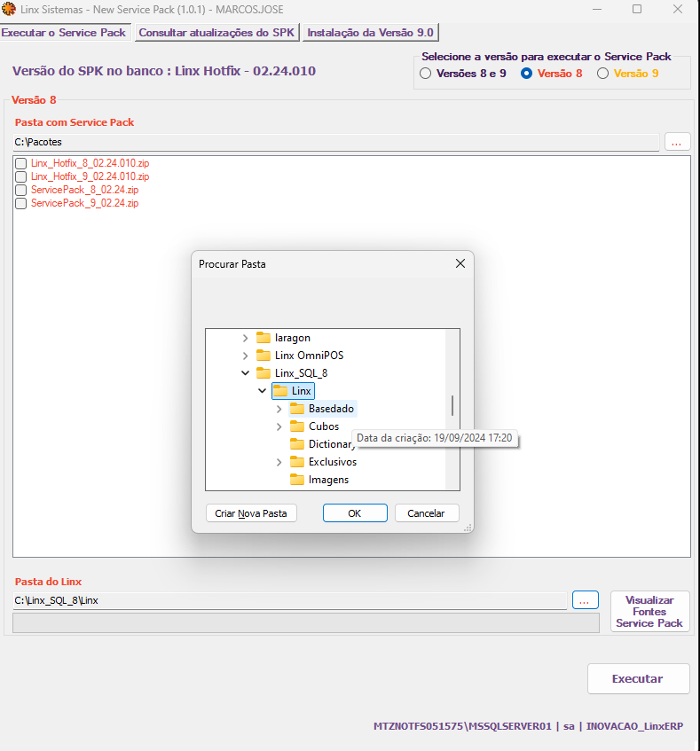Expand the Cubos folder node
The width and height of the screenshot is (700, 751).
click(279, 426)
